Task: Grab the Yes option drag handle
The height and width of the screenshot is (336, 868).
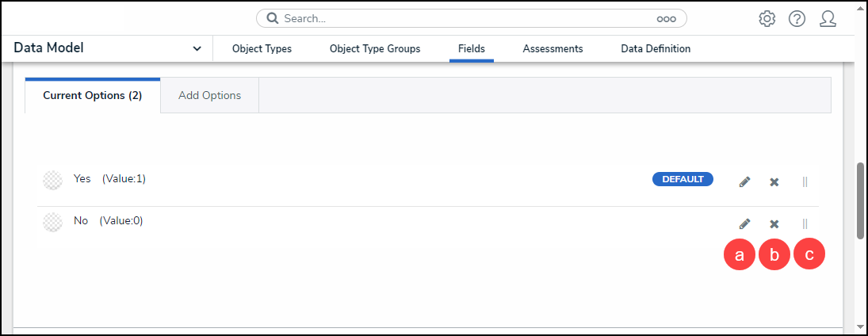Action: [x=805, y=181]
